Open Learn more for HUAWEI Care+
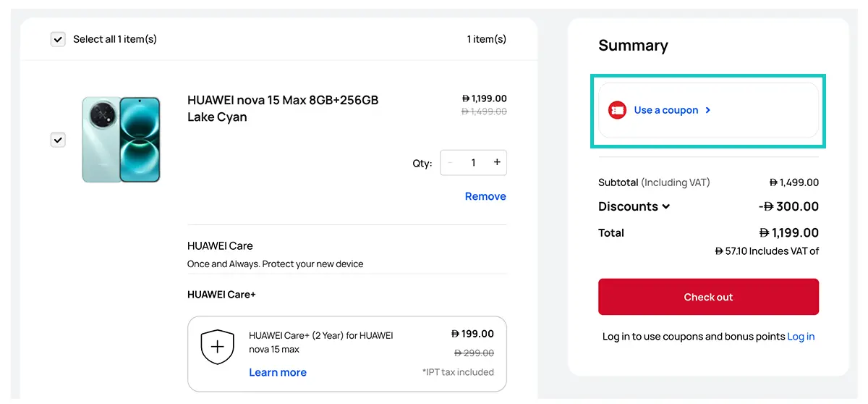 [x=278, y=372]
